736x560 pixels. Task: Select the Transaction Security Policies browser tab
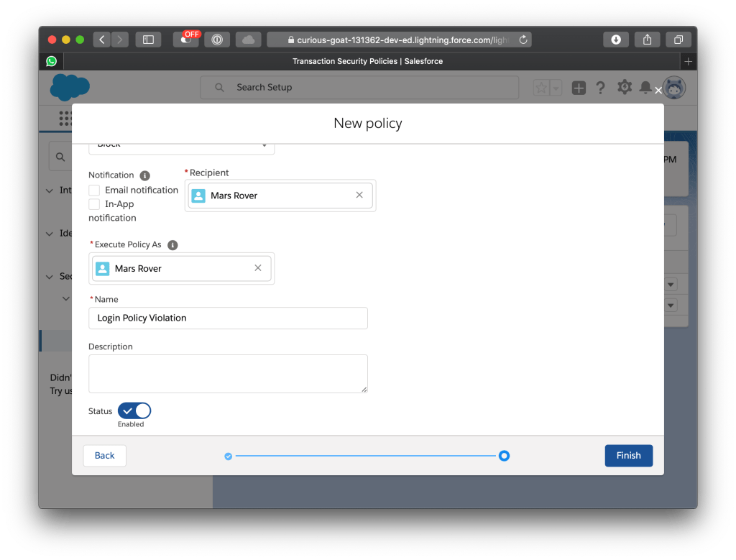(x=367, y=61)
